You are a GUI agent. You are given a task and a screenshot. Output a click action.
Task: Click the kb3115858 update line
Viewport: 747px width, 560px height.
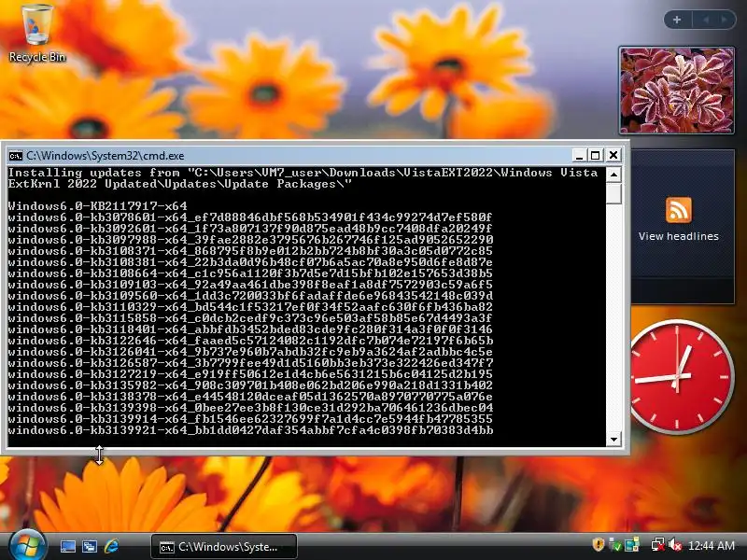click(250, 318)
